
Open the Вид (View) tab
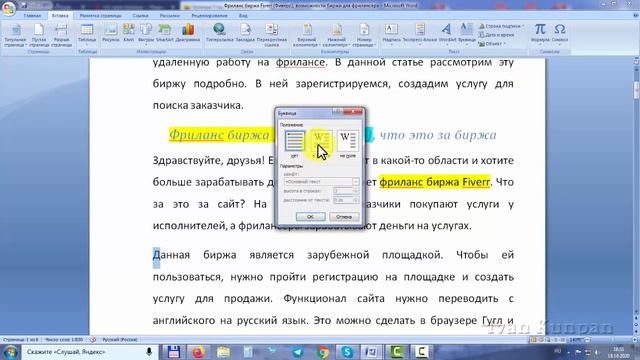click(243, 16)
